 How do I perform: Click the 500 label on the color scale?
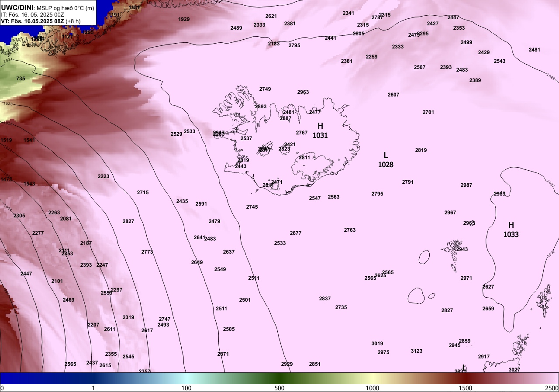click(x=279, y=388)
